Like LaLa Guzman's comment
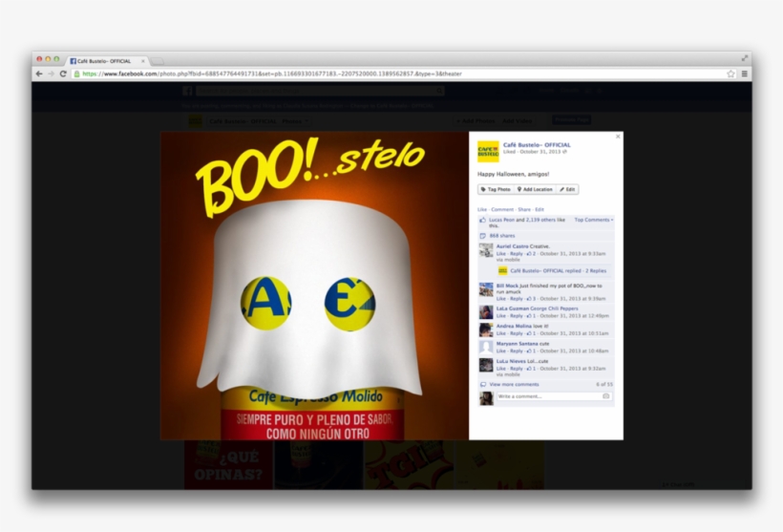The width and height of the screenshot is (783, 532). [501, 316]
